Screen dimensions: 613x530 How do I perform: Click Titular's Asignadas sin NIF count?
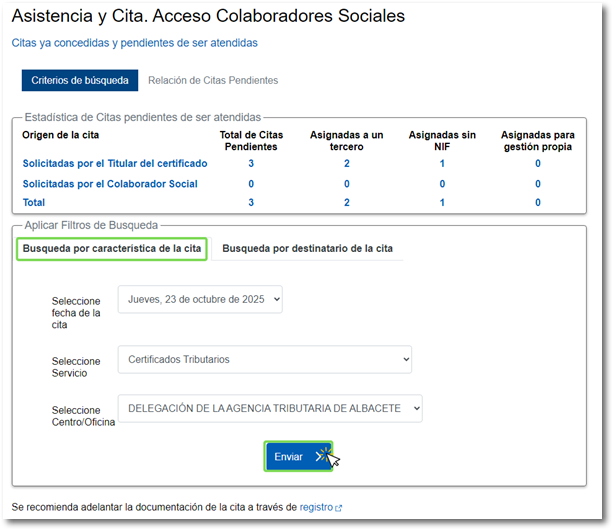pyautogui.click(x=442, y=164)
